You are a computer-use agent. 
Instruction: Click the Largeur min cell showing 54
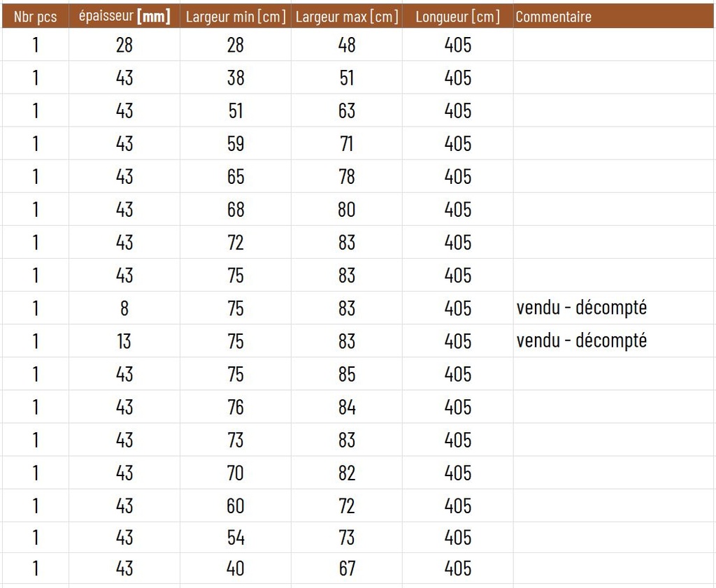click(x=236, y=538)
